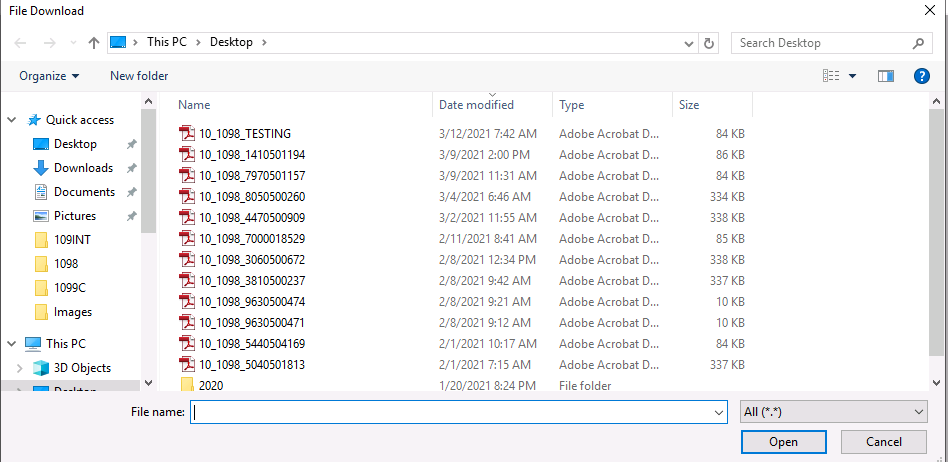Go up one folder level

[x=93, y=43]
